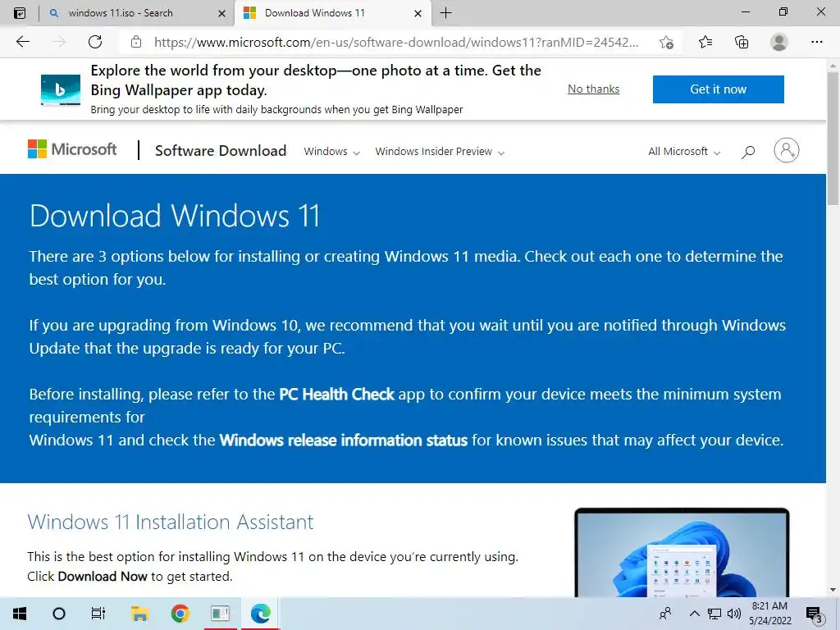Open the Favorites list icon
This screenshot has width=840, height=630.
tap(705, 42)
